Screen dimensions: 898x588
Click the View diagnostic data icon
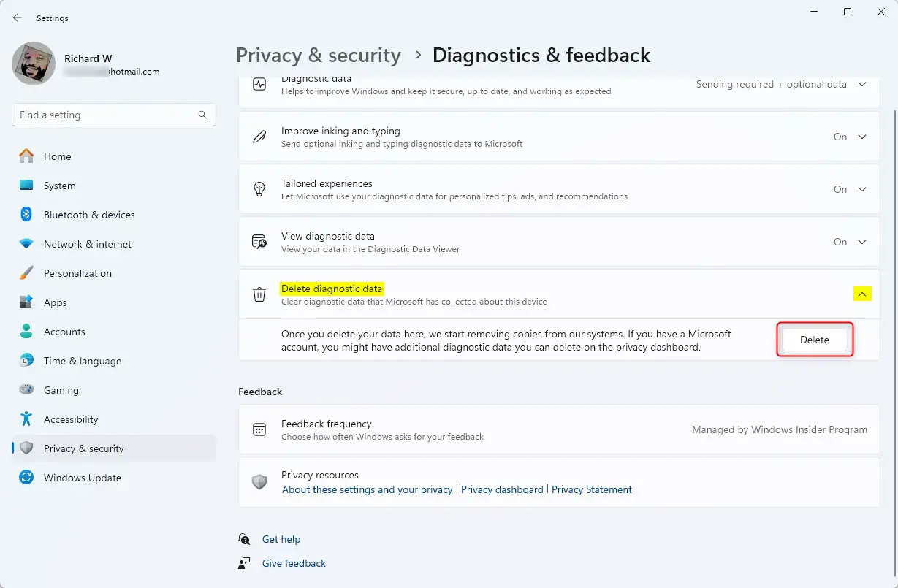tap(259, 242)
